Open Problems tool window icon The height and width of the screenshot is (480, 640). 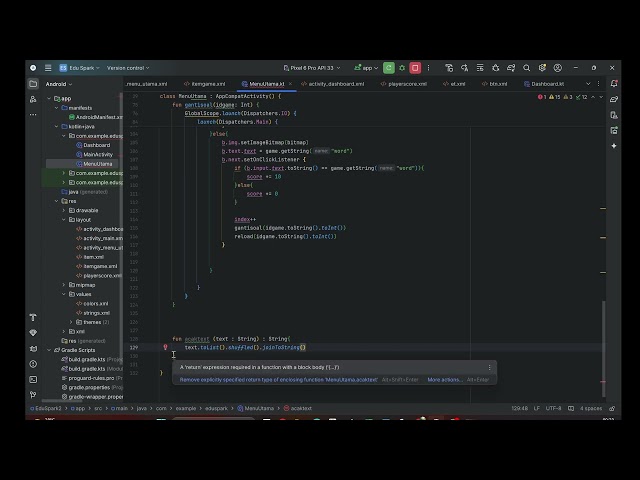pos(33,364)
